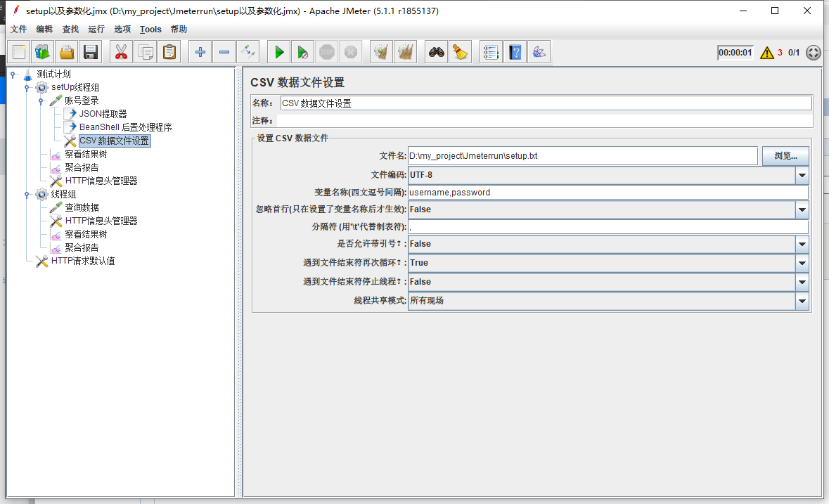Screen dimensions: 829x504
Task: Click the Paste clipboard icon
Action: pos(169,52)
